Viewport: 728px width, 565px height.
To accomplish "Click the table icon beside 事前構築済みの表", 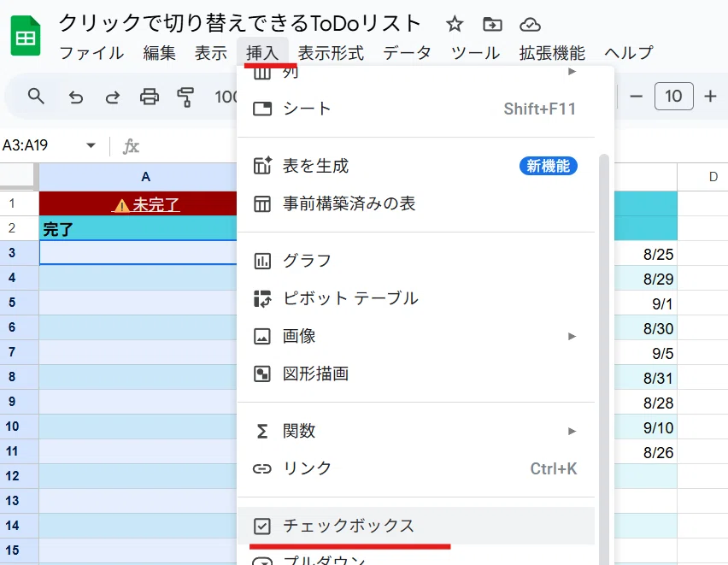I will pos(261,203).
